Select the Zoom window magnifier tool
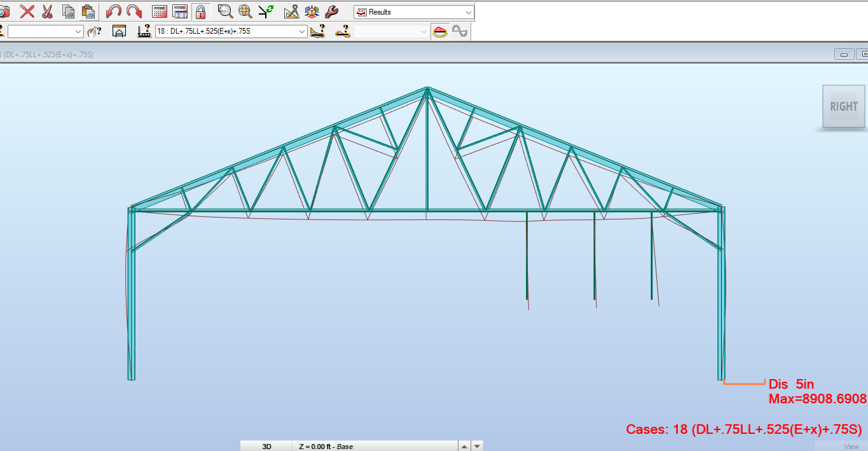Image resolution: width=868 pixels, height=451 pixels. click(225, 11)
